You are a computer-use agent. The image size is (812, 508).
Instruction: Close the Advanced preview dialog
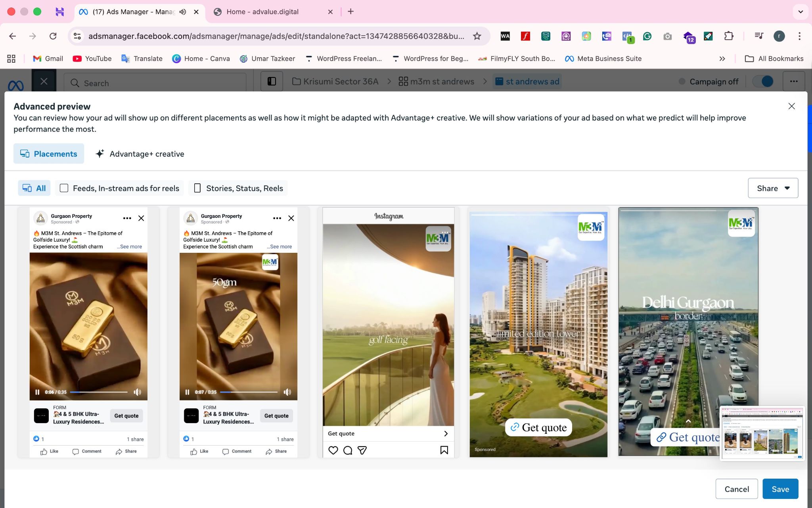(x=791, y=106)
